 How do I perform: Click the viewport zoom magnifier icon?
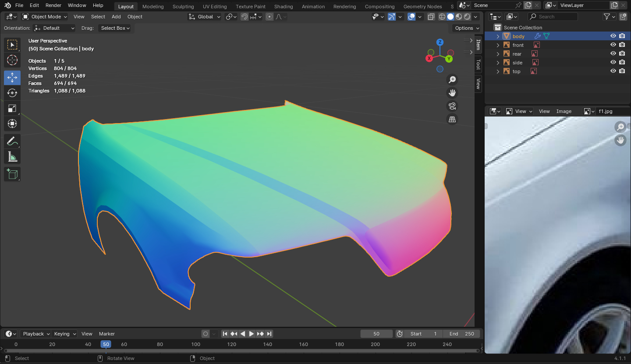click(x=452, y=80)
